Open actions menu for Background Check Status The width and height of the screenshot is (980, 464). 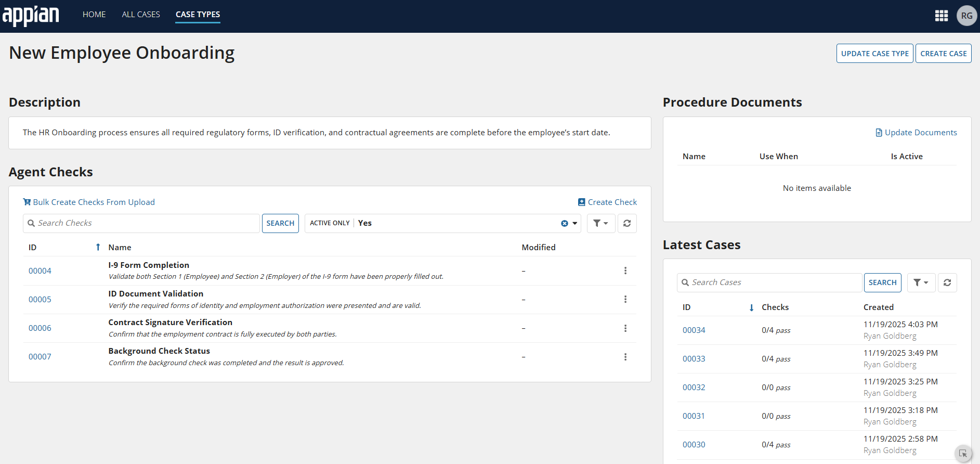point(625,357)
